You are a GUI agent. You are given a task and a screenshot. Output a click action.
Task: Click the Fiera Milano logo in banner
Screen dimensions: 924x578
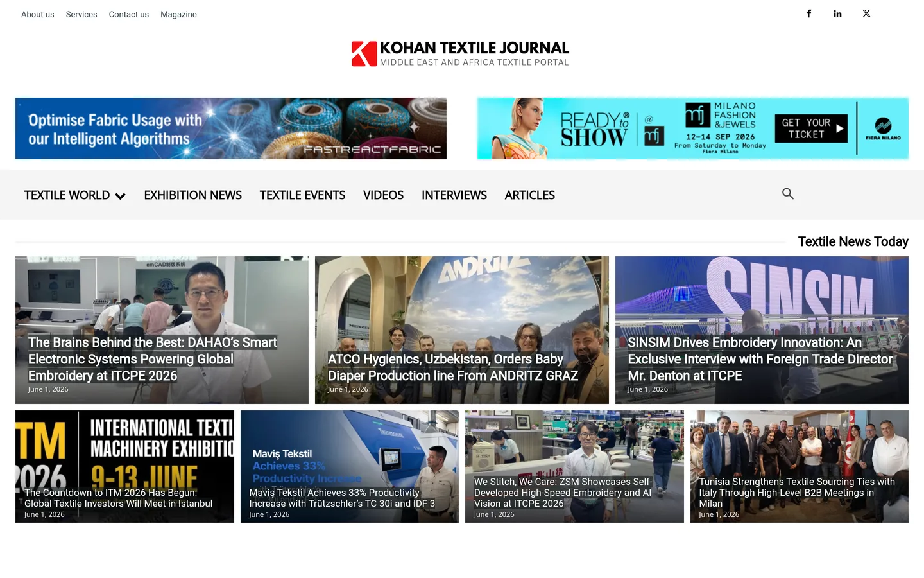click(x=883, y=128)
